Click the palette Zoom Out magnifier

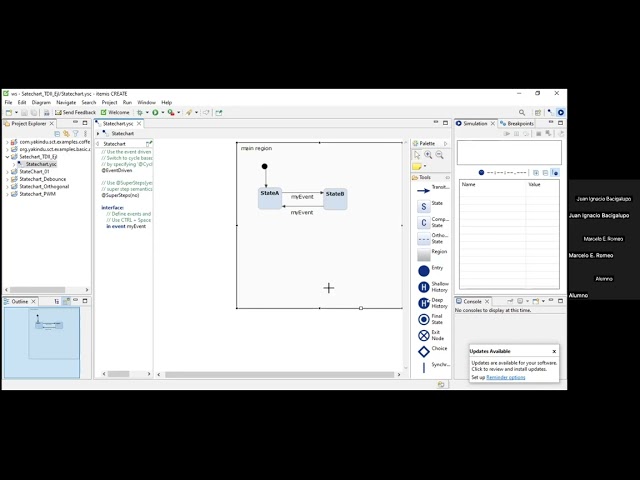(x=439, y=155)
